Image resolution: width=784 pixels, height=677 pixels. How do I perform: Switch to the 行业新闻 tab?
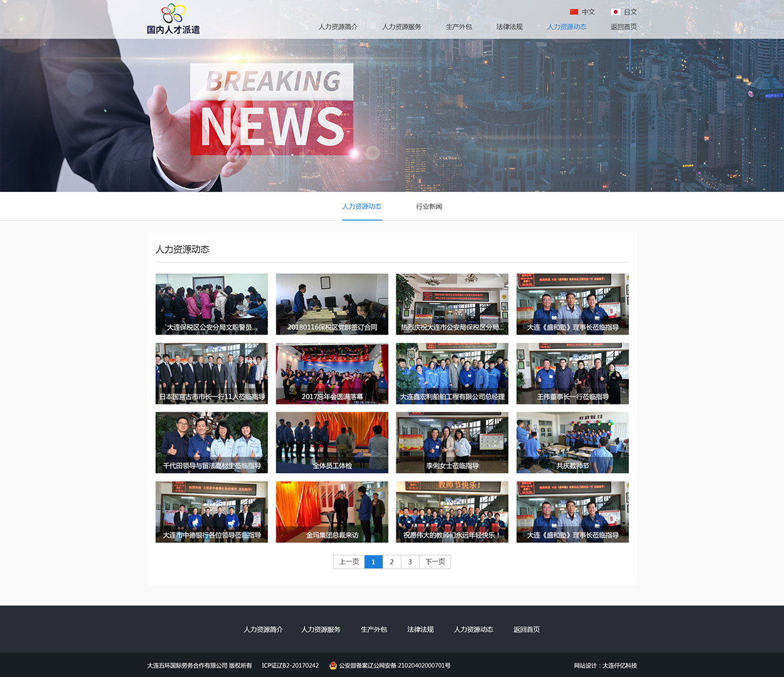click(429, 207)
